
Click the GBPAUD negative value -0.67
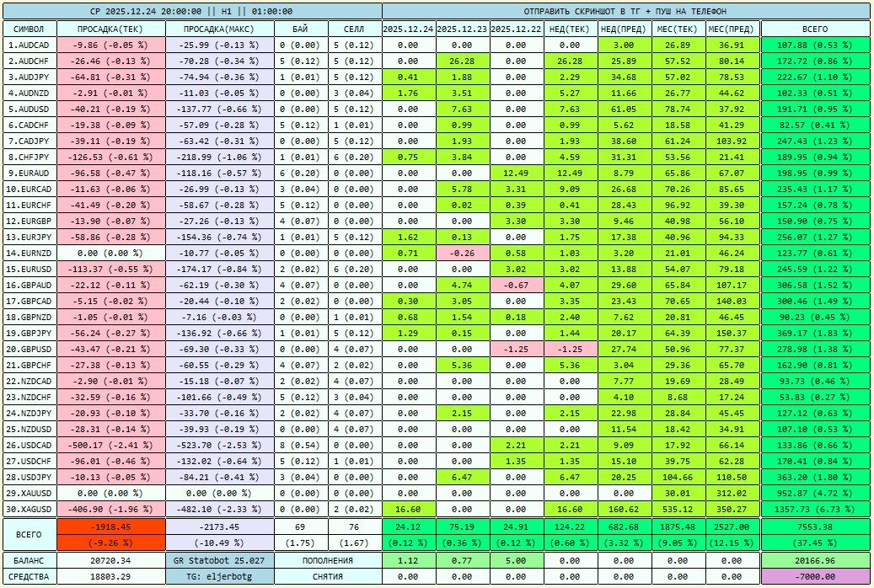(x=516, y=286)
